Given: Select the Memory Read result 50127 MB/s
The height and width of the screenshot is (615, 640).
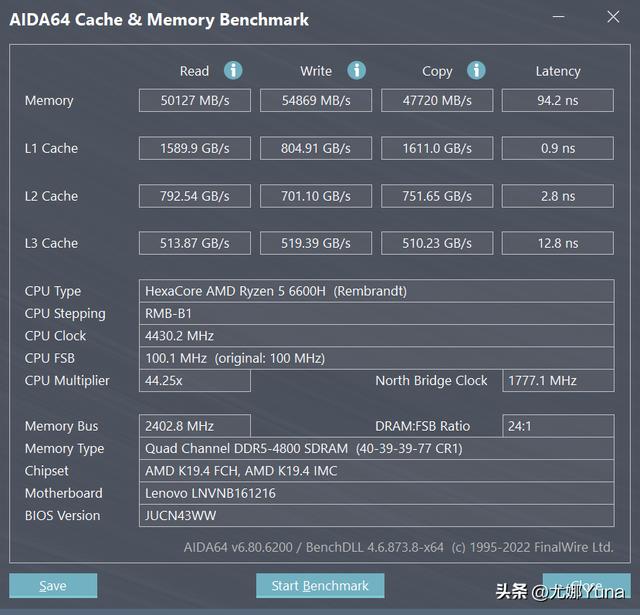Looking at the screenshot, I should coord(195,101).
